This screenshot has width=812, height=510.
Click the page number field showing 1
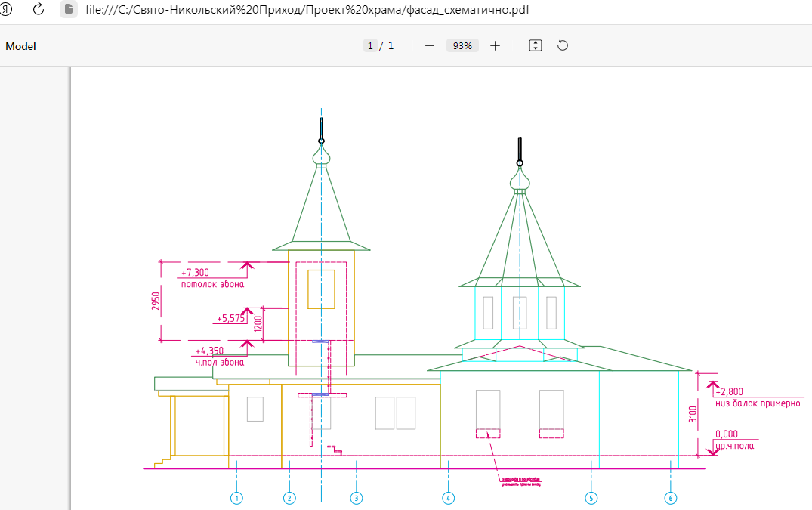370,45
